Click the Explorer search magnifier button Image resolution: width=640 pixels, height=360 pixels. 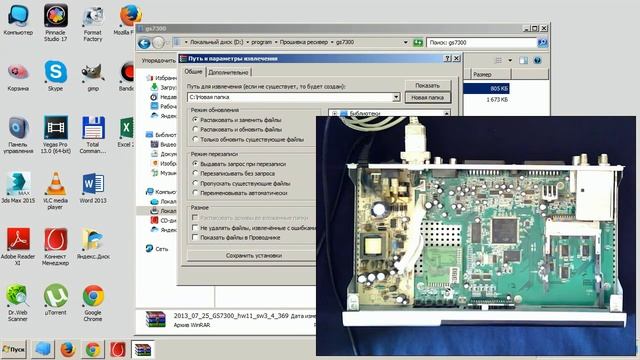pyautogui.click(x=542, y=42)
